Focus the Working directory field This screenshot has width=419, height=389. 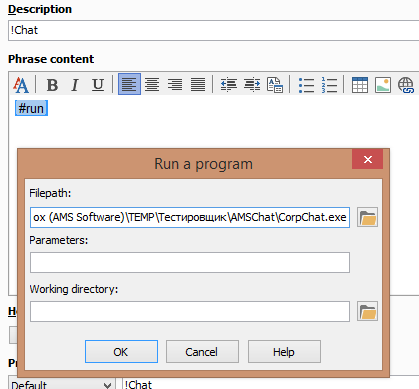(190, 311)
